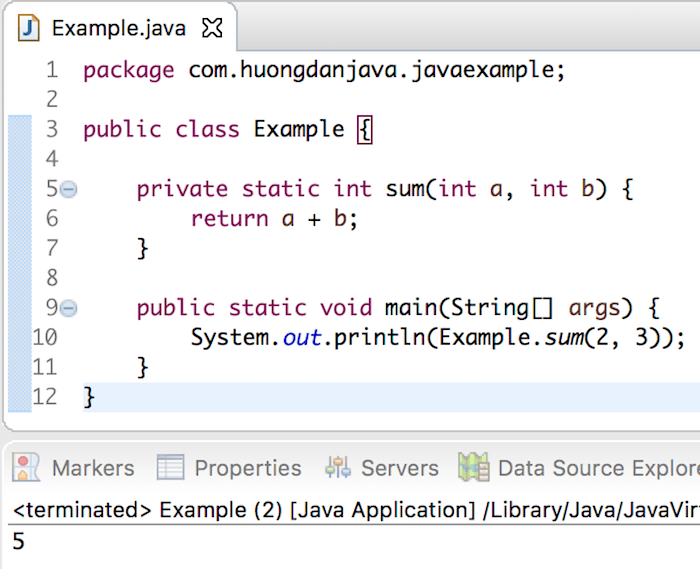This screenshot has height=569, width=700.
Task: Select the Example.java editor tab
Action: point(120,28)
